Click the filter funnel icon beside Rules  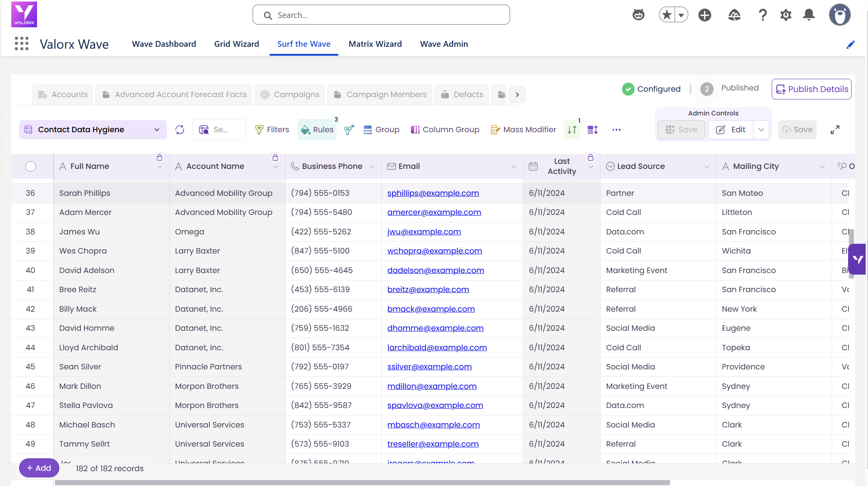349,129
